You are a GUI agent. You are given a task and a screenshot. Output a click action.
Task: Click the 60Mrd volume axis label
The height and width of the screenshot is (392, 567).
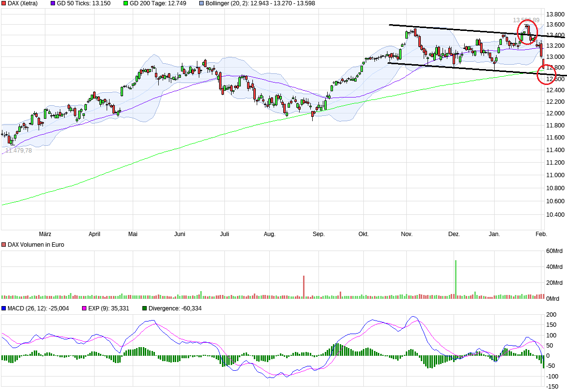(x=554, y=251)
